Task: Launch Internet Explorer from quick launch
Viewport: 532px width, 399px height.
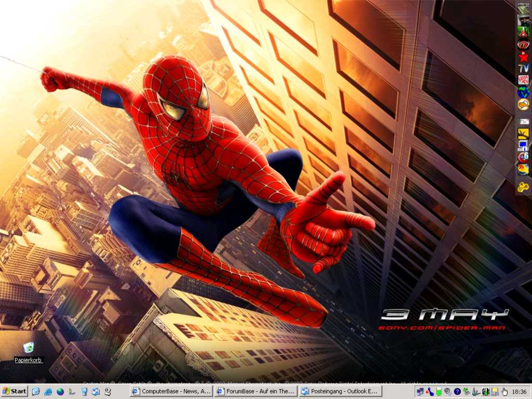Action: tap(48, 392)
